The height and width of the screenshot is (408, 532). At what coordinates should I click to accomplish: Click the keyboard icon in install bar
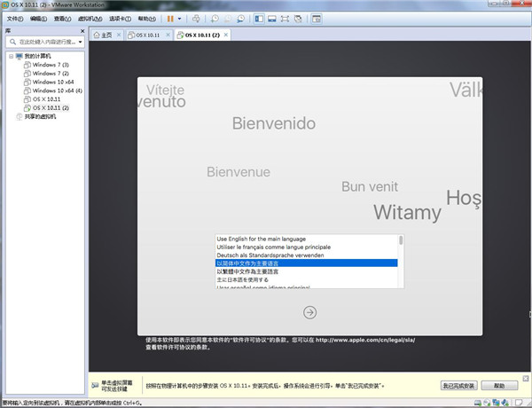coord(95,385)
